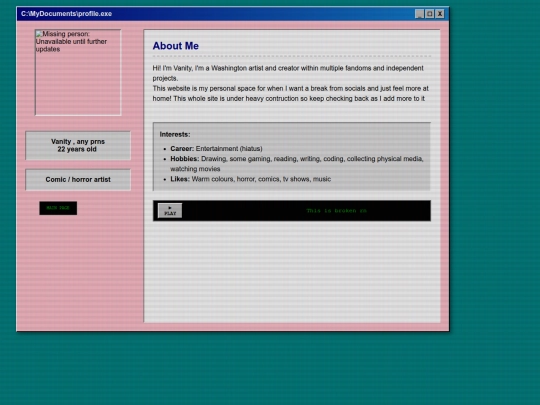Open the green Main Page button
Viewport: 540px width, 405px height.
[x=58, y=208]
